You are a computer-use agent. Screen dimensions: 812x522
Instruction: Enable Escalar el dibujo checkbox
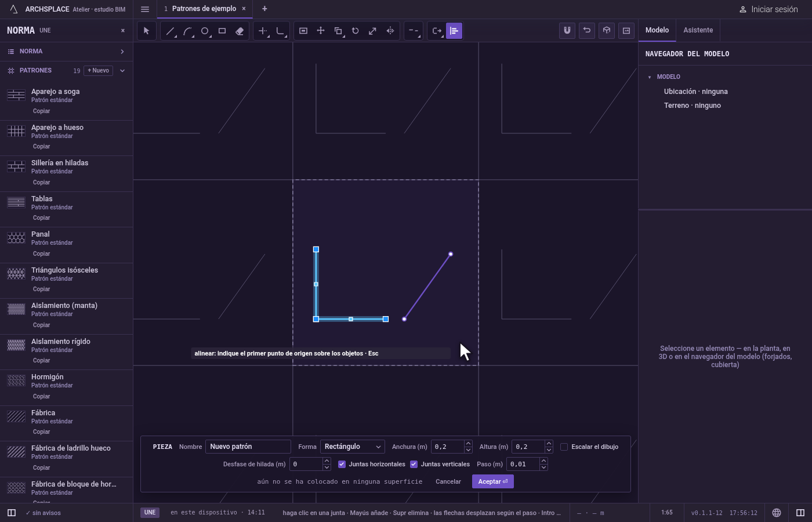click(x=564, y=447)
